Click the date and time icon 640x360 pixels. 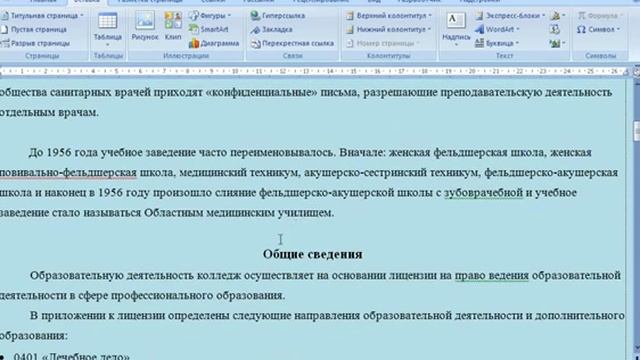click(555, 29)
